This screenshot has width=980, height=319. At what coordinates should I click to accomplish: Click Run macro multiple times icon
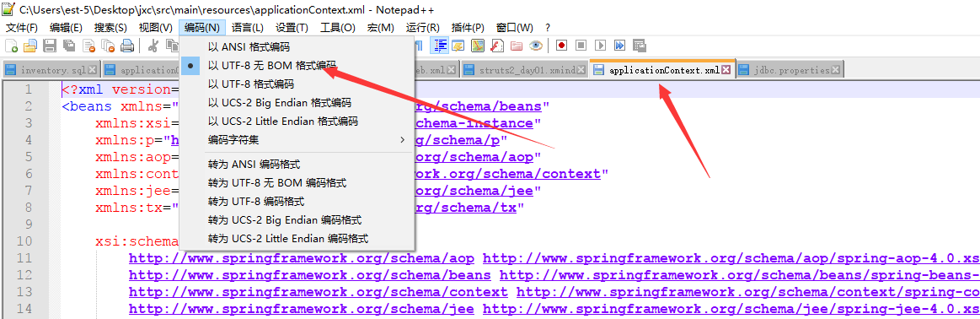(619, 45)
